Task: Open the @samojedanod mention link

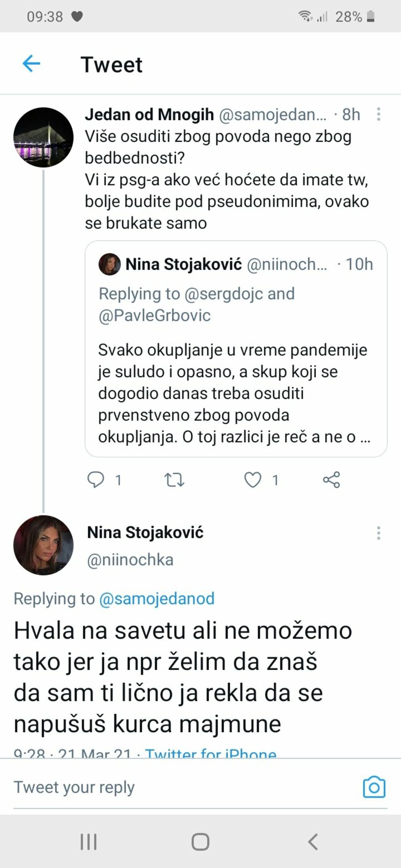Action: [157, 598]
